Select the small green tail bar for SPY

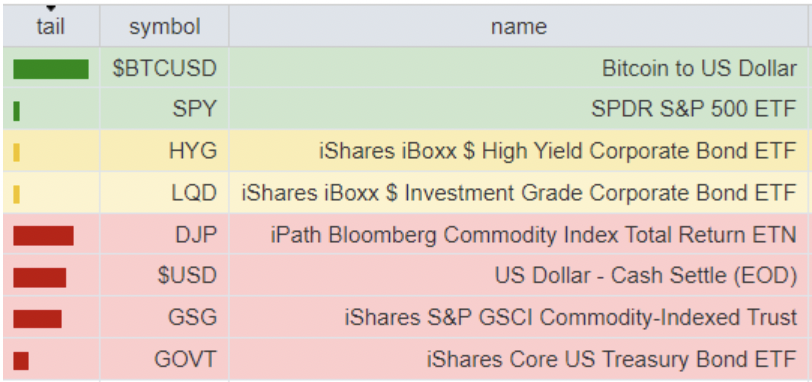pos(17,111)
